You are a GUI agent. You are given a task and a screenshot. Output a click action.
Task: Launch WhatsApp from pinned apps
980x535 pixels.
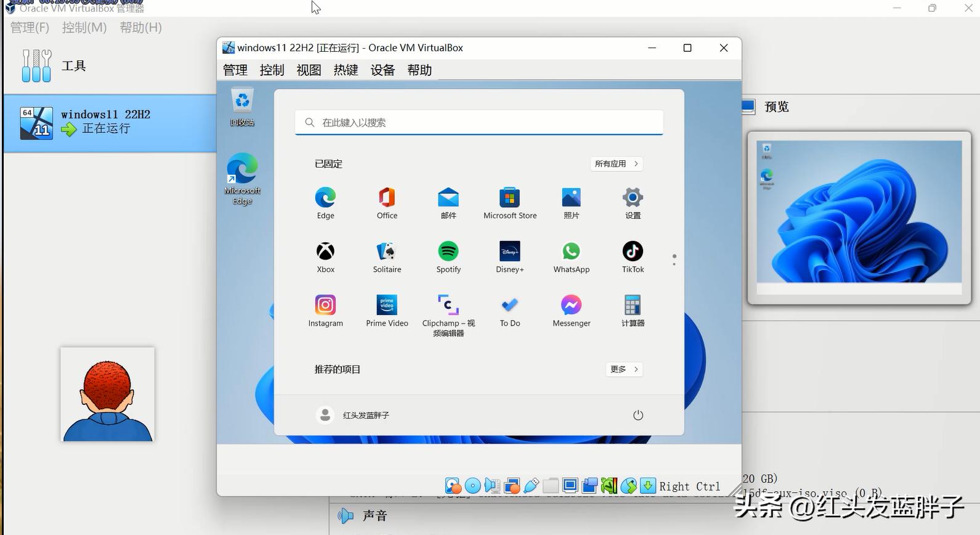tap(572, 257)
